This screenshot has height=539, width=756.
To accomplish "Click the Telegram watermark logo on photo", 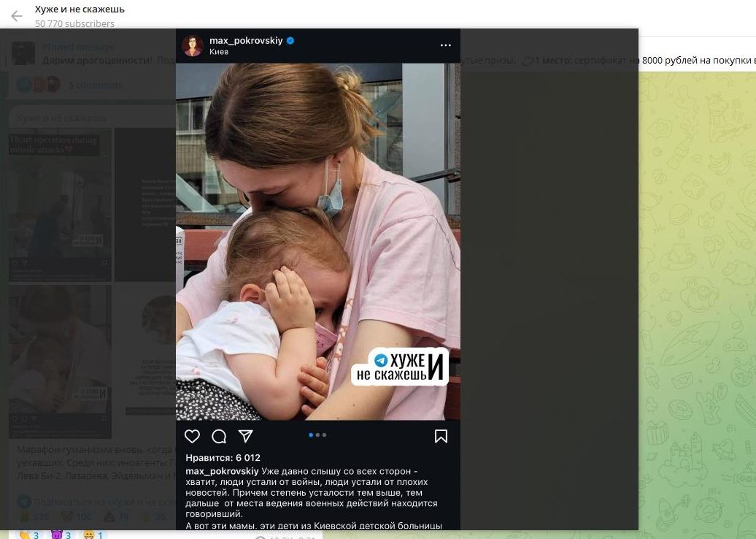I will pos(380,361).
